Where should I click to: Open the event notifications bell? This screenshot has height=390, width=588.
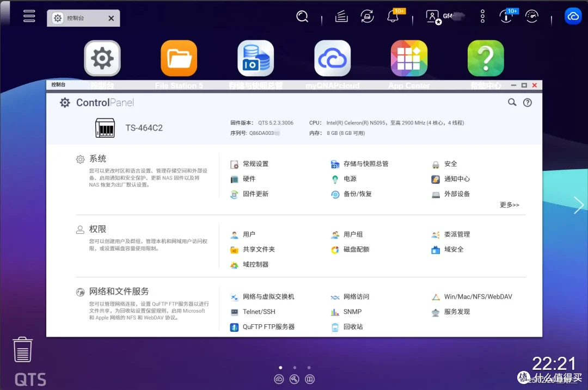pyautogui.click(x=394, y=16)
